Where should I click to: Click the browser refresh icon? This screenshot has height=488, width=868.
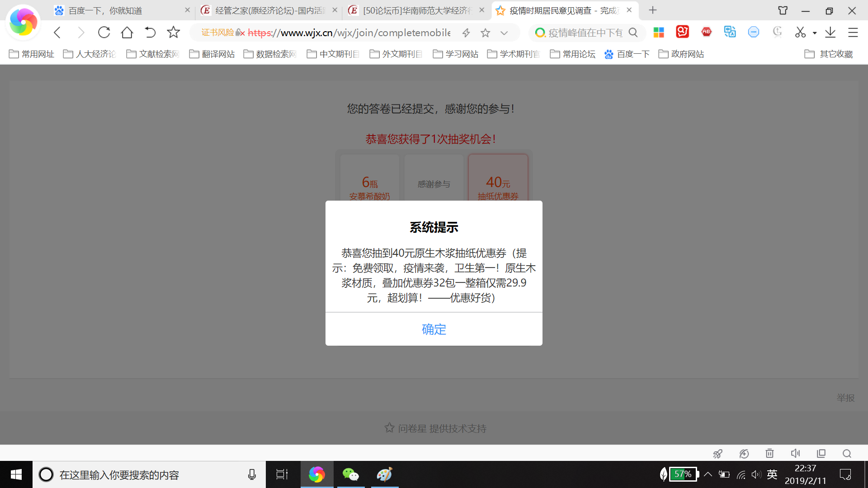104,33
